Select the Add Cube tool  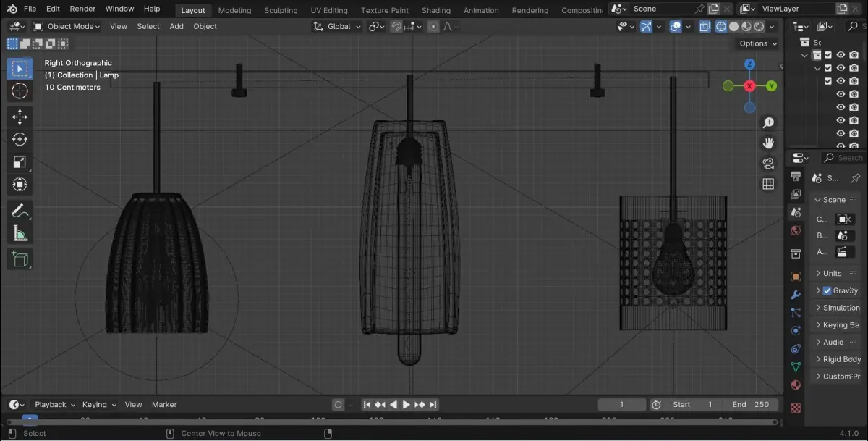(20, 259)
